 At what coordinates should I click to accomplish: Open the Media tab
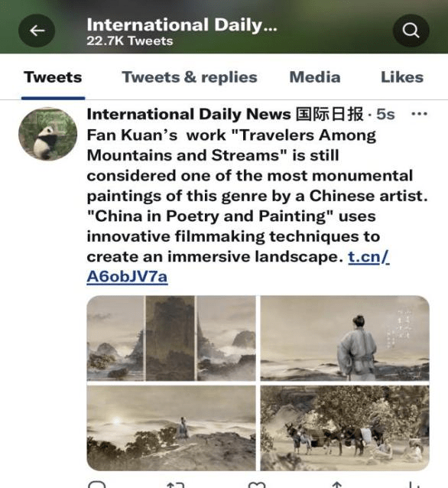[315, 77]
